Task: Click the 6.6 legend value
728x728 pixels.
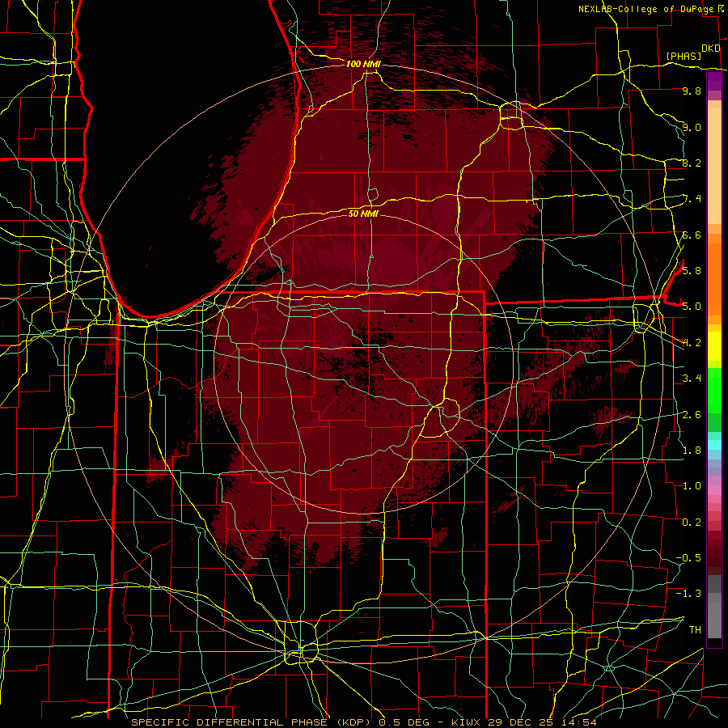Action: click(x=692, y=235)
